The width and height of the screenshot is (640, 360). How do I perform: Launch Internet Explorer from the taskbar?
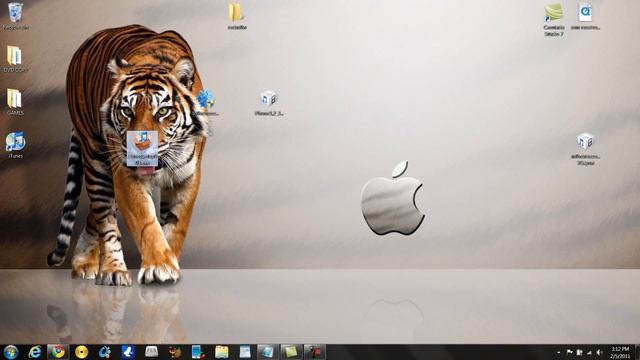coord(35,352)
